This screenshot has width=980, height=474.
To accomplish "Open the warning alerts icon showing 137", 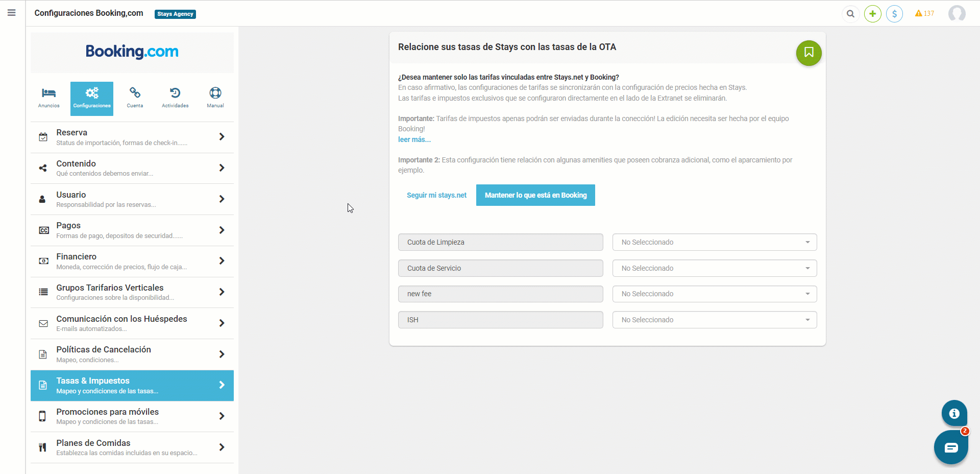I will [924, 14].
